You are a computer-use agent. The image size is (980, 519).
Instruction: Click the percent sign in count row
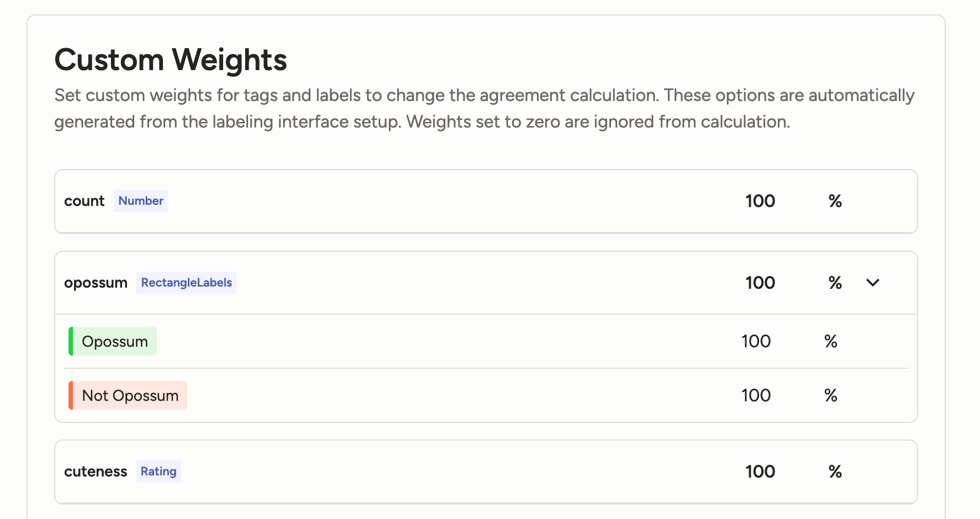coord(835,201)
